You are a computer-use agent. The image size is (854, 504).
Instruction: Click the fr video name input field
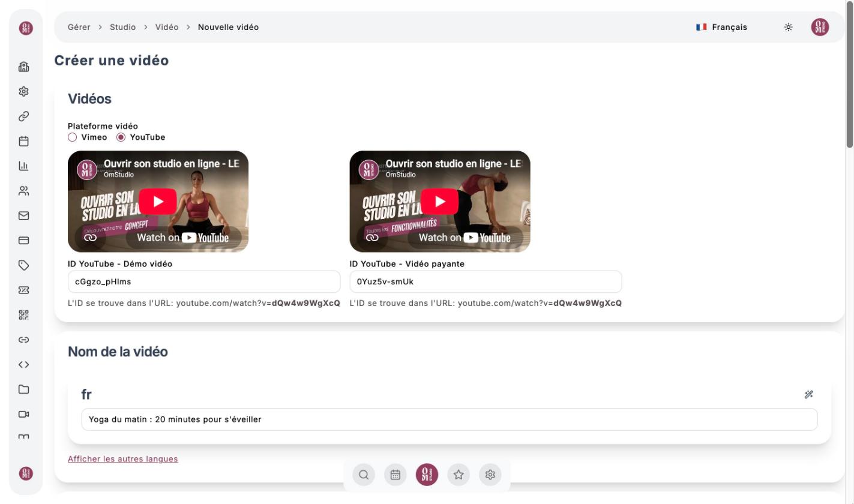pyautogui.click(x=450, y=419)
